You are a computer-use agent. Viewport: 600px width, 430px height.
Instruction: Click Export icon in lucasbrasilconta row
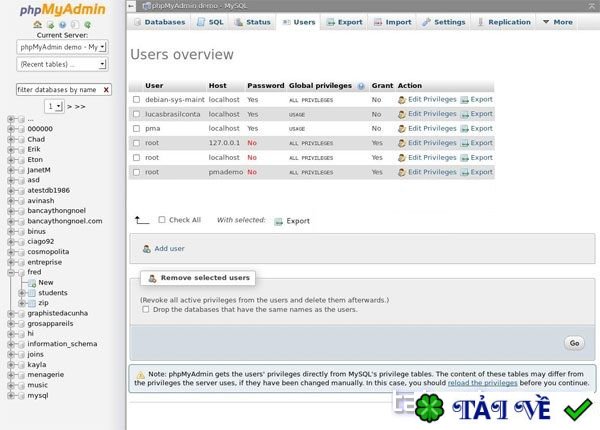pos(465,114)
